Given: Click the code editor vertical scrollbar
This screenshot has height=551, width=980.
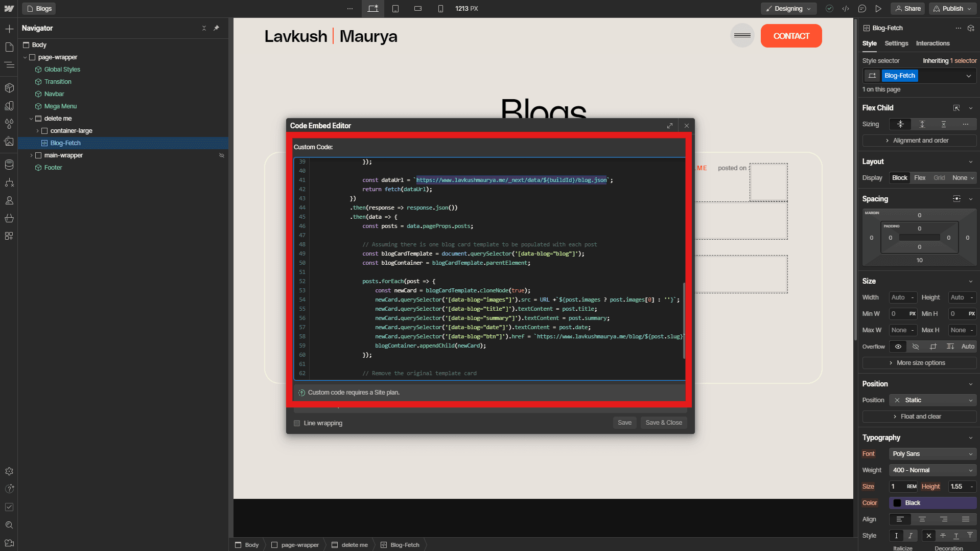Looking at the screenshot, I should click(684, 320).
